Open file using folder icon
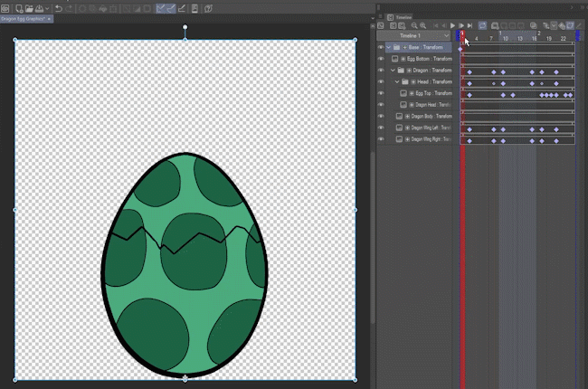 [29, 7]
